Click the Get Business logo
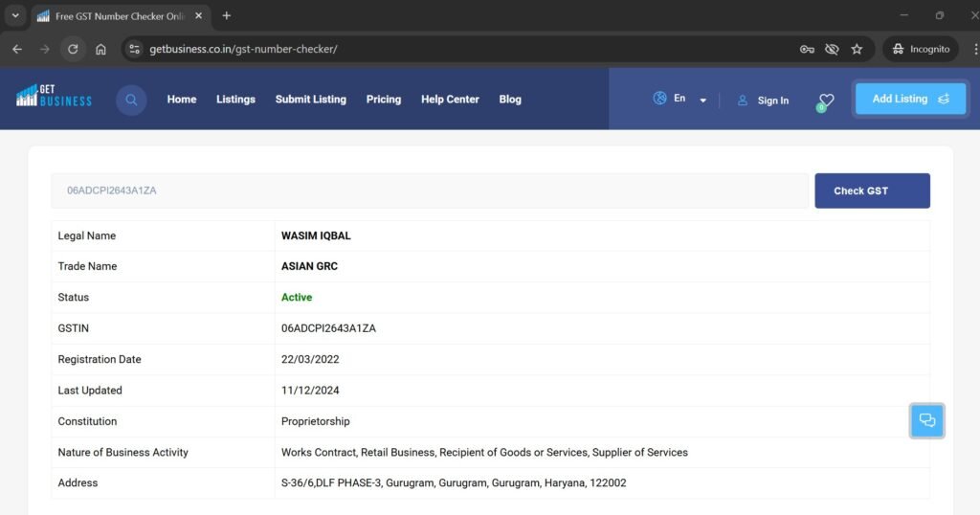This screenshot has width=980, height=515. pos(54,96)
